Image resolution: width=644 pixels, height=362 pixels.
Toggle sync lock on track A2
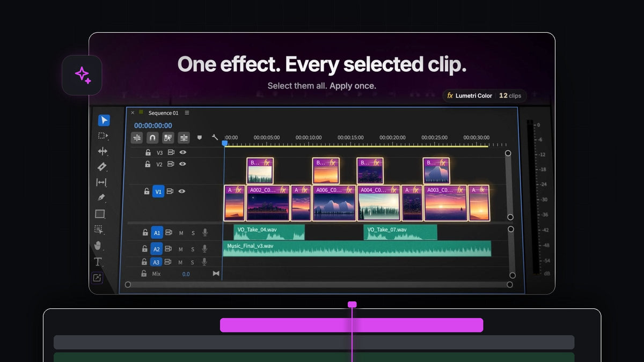pos(169,249)
